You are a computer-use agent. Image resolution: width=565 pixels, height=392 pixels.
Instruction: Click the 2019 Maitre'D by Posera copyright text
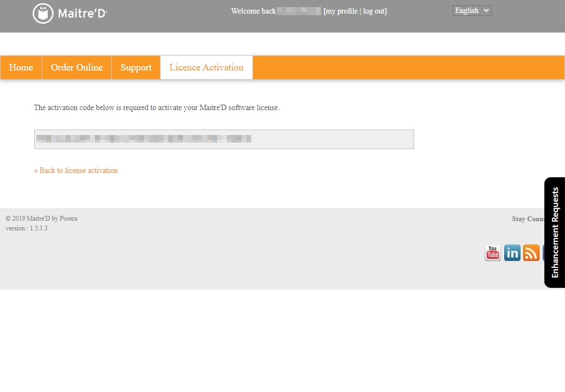click(x=42, y=219)
